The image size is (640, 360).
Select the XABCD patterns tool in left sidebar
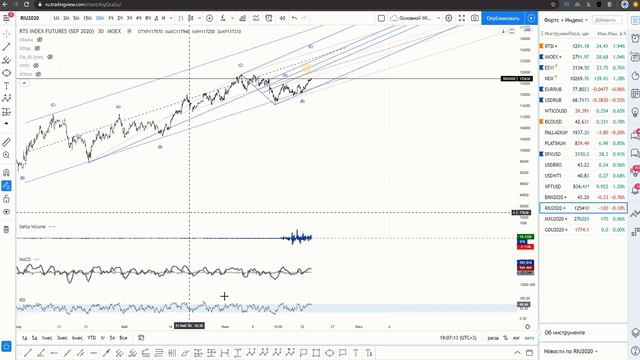6,98
